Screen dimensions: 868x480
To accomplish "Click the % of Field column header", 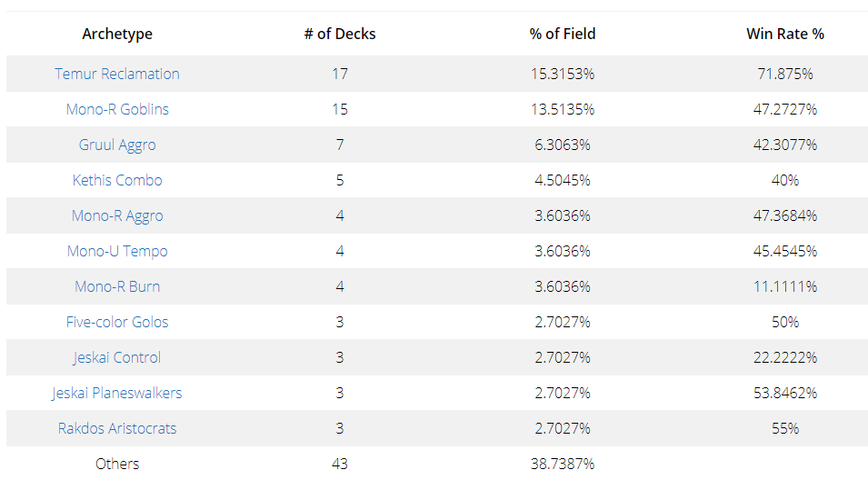I will (563, 34).
